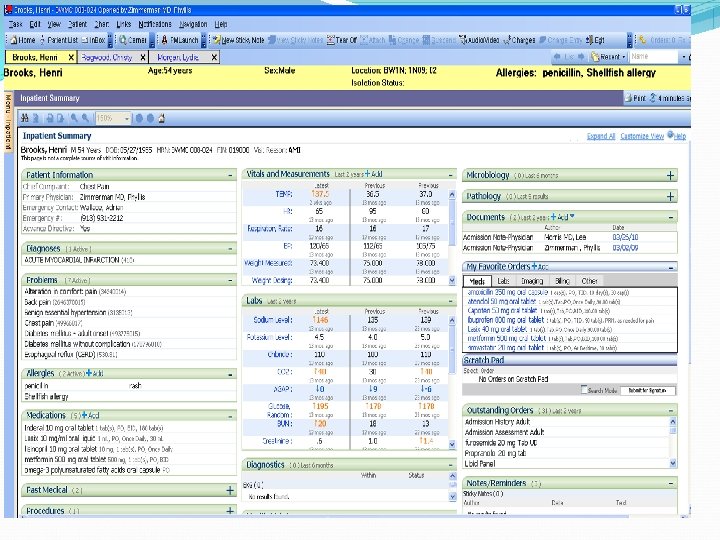Collapse the Outstanding Orders section
This screenshot has height=540, width=720.
(671, 411)
